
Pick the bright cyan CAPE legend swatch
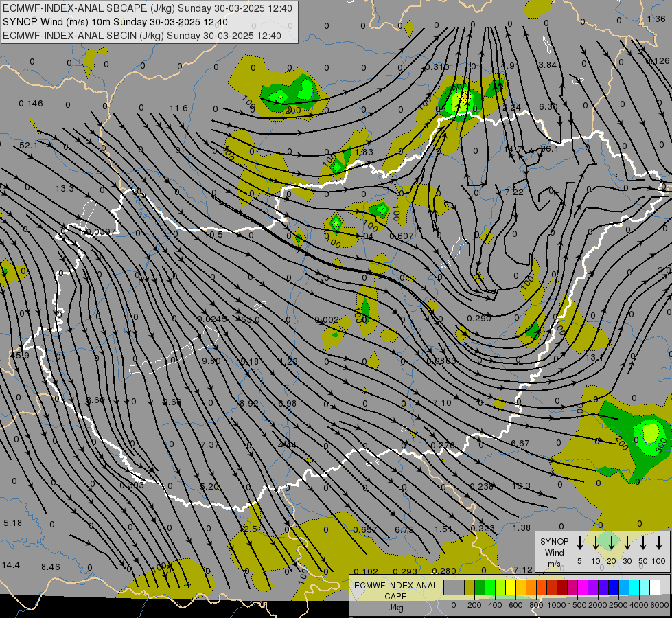(634, 588)
